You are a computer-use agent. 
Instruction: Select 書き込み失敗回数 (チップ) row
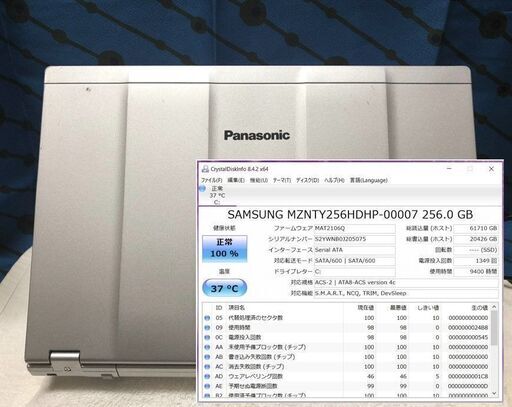pos(347,357)
